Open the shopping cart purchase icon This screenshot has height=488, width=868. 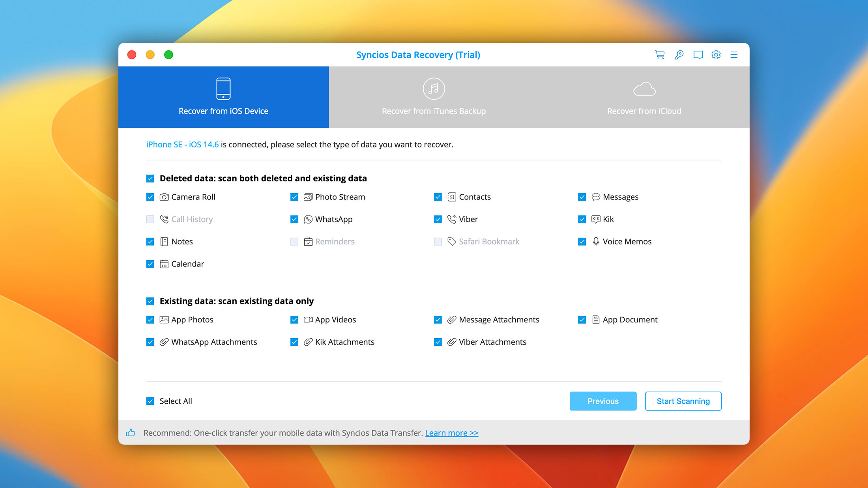click(660, 55)
